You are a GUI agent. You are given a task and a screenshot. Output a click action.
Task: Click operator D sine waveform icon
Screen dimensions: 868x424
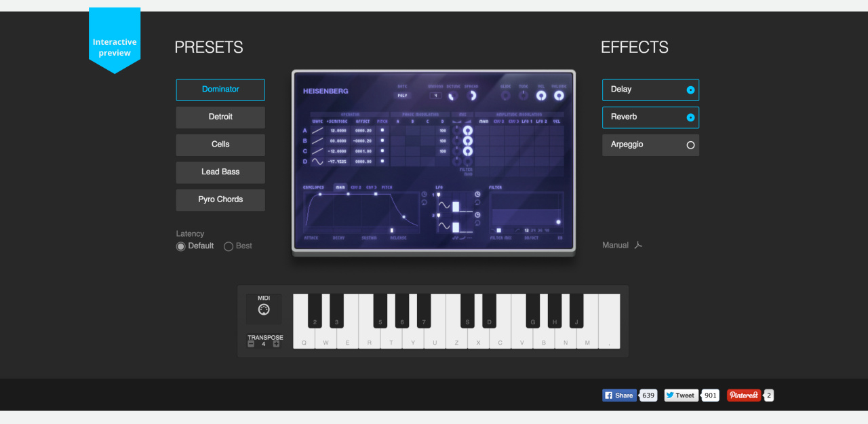pyautogui.click(x=317, y=161)
